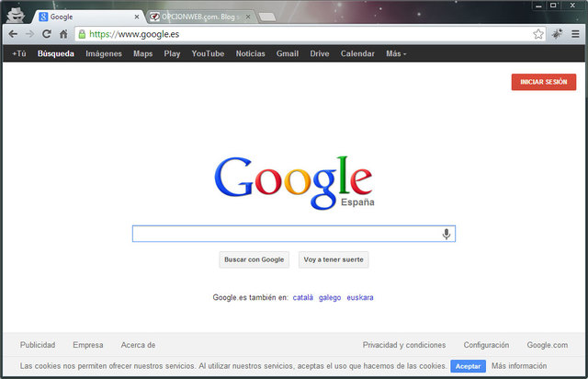Bookmark this page with the star icon
The image size is (588, 379).
(538, 34)
